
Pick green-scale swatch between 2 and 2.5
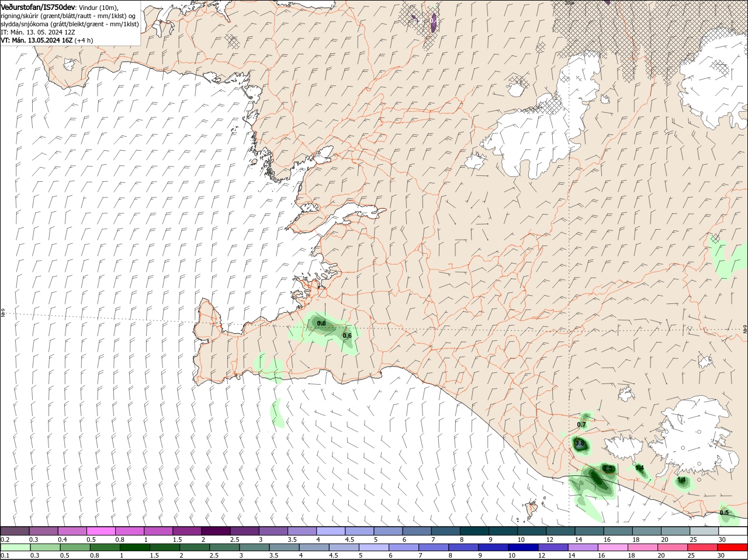click(195, 547)
